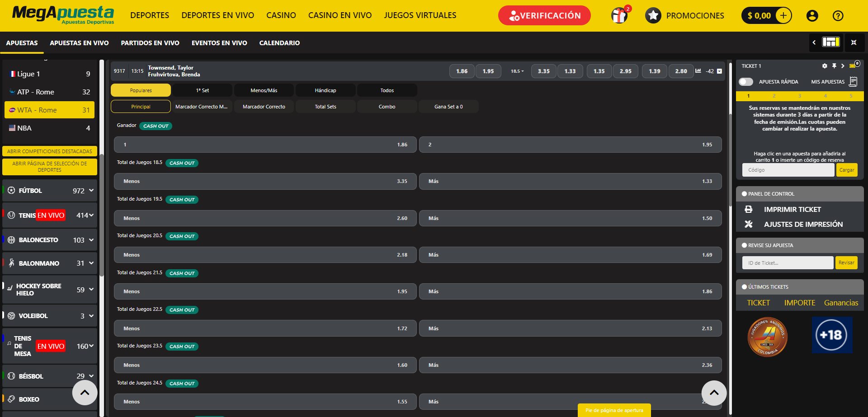Click the collapse fullscreen arrows icon
The image size is (868, 417).
point(854,42)
